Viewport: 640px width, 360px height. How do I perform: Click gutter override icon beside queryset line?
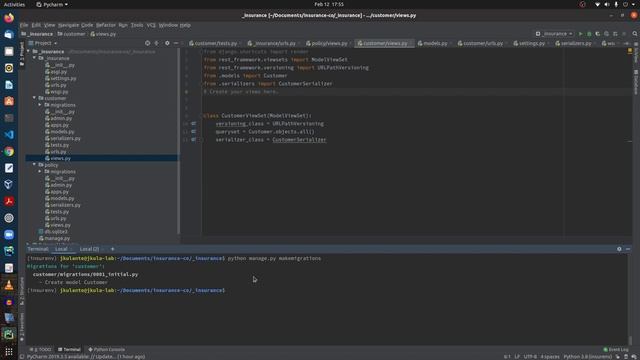coord(193,131)
